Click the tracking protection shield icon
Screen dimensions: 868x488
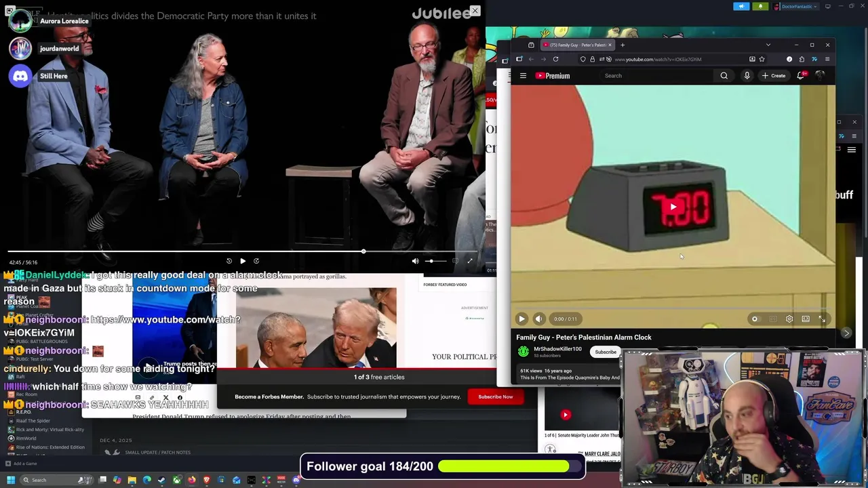point(583,59)
